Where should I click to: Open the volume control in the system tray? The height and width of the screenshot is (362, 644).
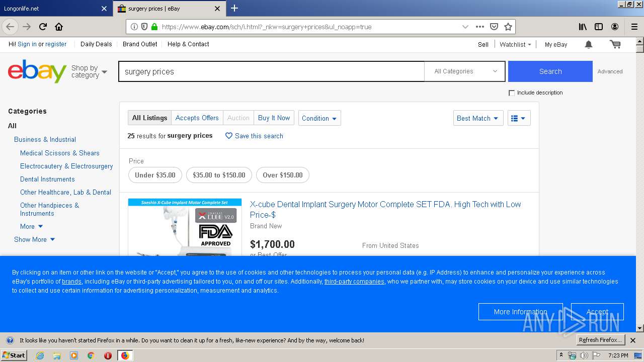584,355
